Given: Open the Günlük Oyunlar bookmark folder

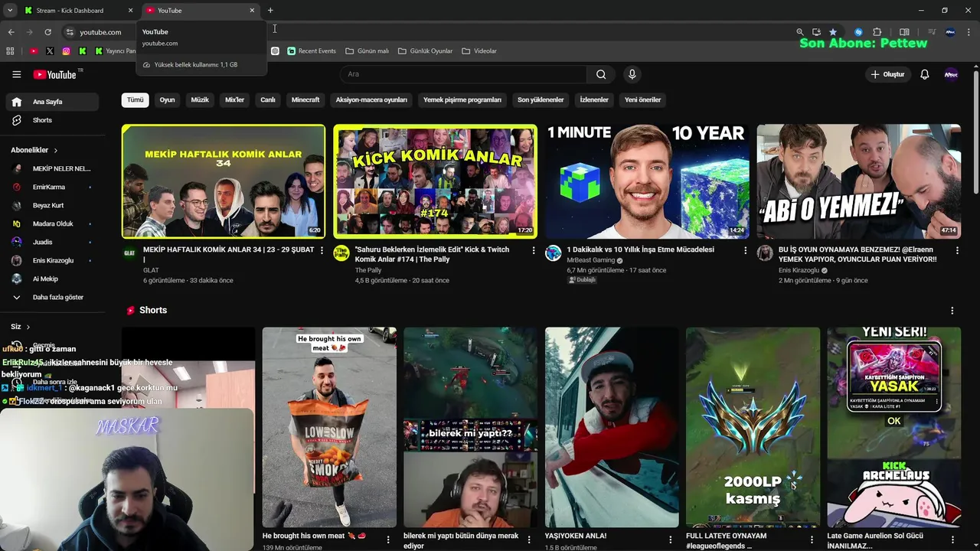Looking at the screenshot, I should pos(426,51).
